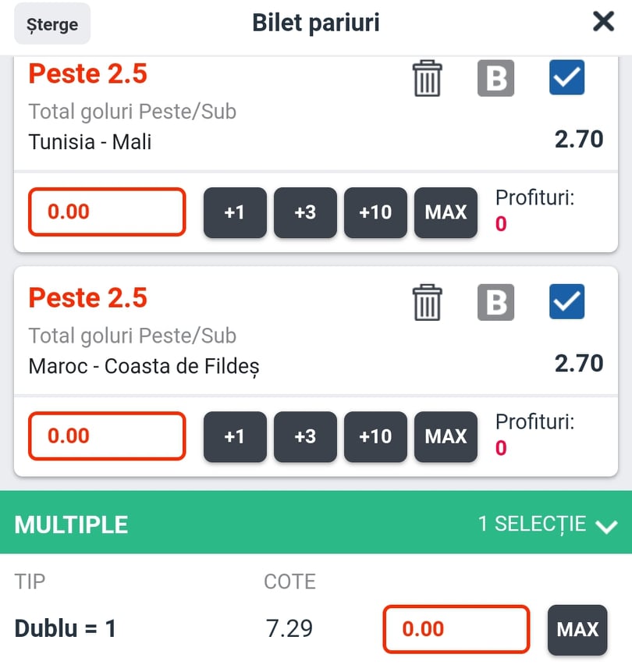Delete the Maroc - Coasta de Fildeș bet

tap(427, 303)
